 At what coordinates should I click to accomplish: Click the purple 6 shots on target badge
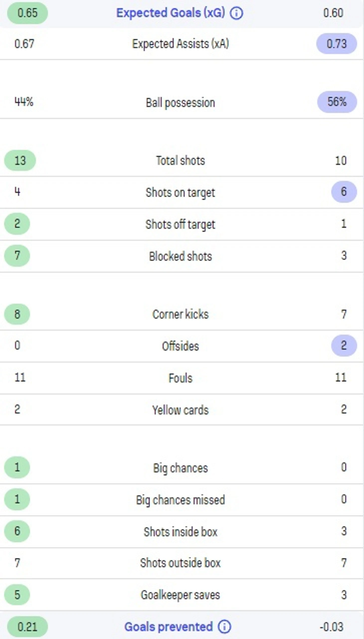click(x=344, y=192)
